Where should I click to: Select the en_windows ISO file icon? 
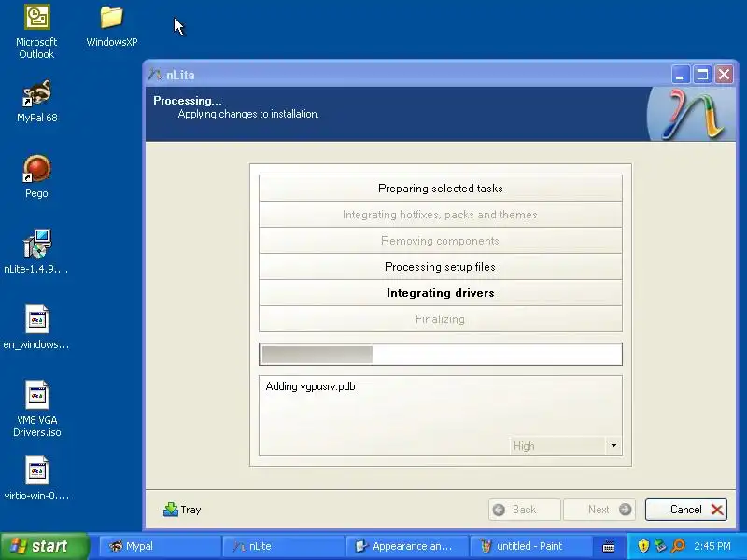[x=36, y=328]
